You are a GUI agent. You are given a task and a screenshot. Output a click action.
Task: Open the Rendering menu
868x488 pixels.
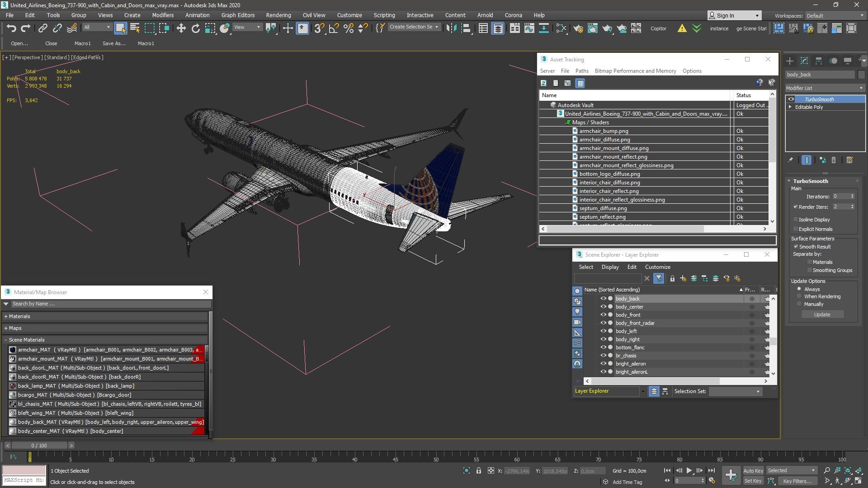pyautogui.click(x=278, y=15)
